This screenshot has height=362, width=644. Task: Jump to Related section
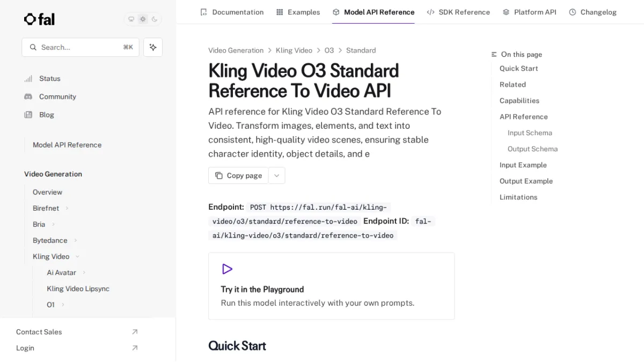pyautogui.click(x=513, y=85)
